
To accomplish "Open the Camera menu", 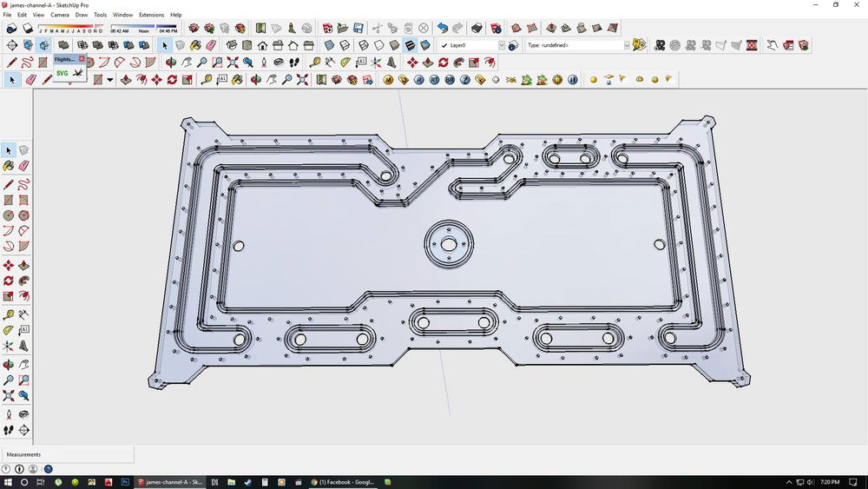I will point(60,15).
